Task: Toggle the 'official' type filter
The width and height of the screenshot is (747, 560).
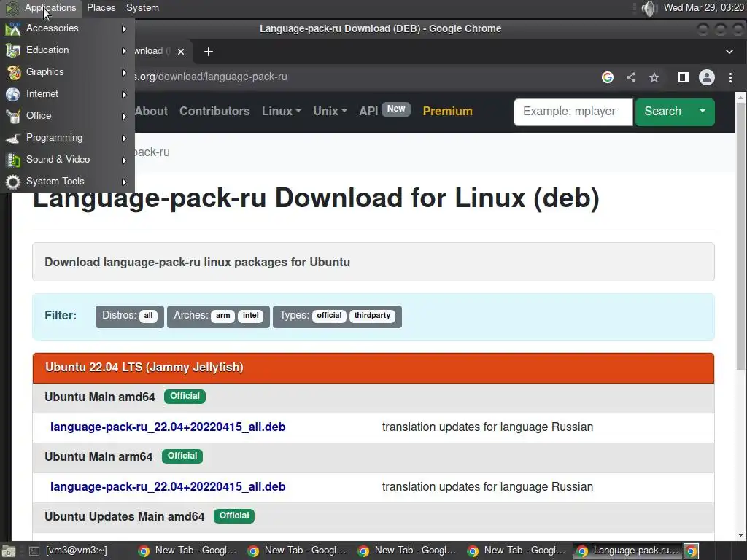Action: pos(329,316)
